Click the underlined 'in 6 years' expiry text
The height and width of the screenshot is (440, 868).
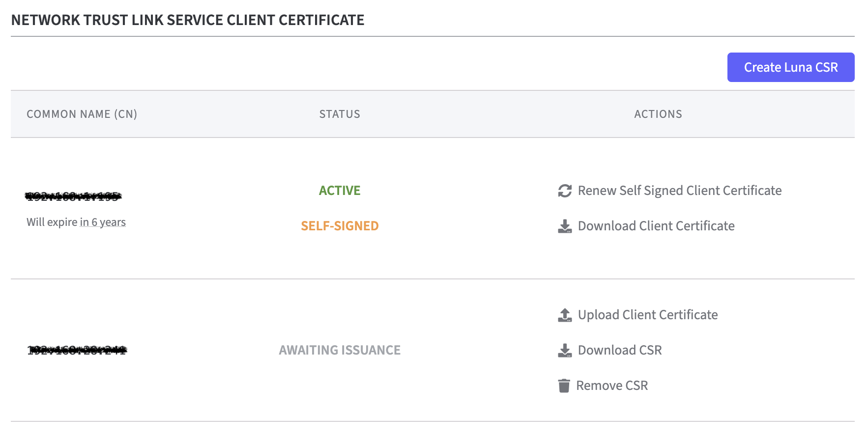[103, 222]
